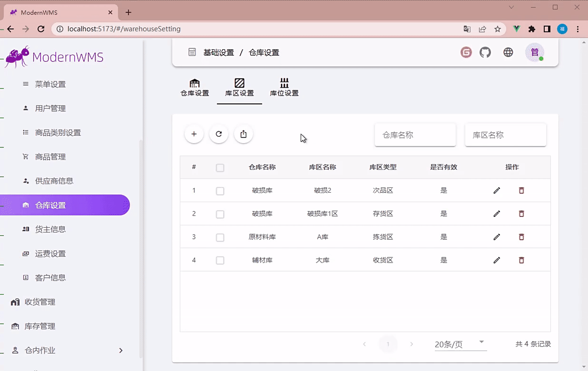This screenshot has width=588, height=371.
Task: Switch to the 库位设置 tab
Action: click(284, 88)
